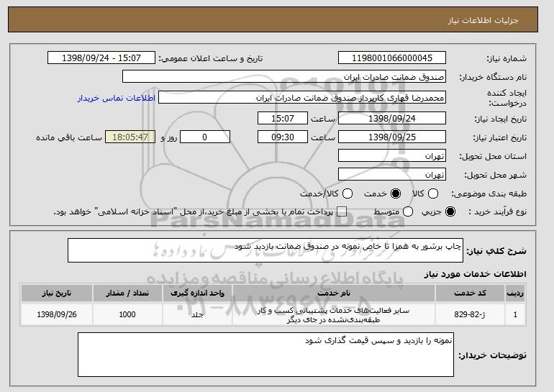This screenshot has height=392, width=554.
Task: Select the خدمت radio button
Action: coord(396,193)
